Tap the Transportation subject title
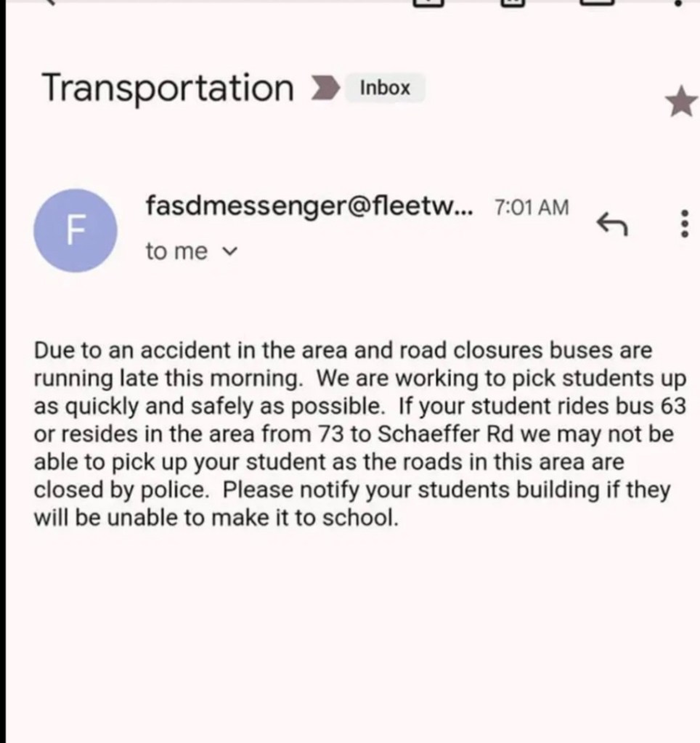The height and width of the screenshot is (743, 700). point(168,89)
